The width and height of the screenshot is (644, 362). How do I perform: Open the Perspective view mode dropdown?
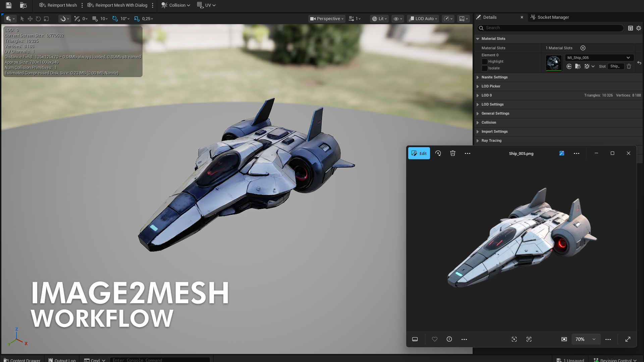327,19
